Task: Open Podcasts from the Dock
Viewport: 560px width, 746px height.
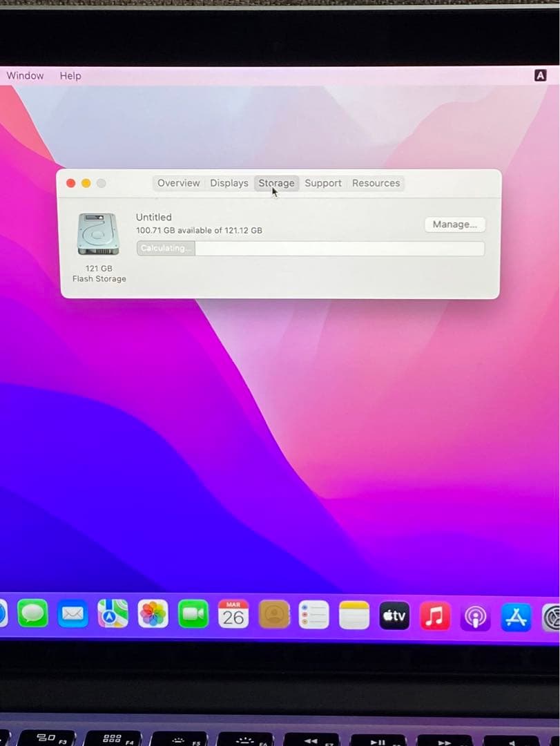Action: (x=475, y=614)
